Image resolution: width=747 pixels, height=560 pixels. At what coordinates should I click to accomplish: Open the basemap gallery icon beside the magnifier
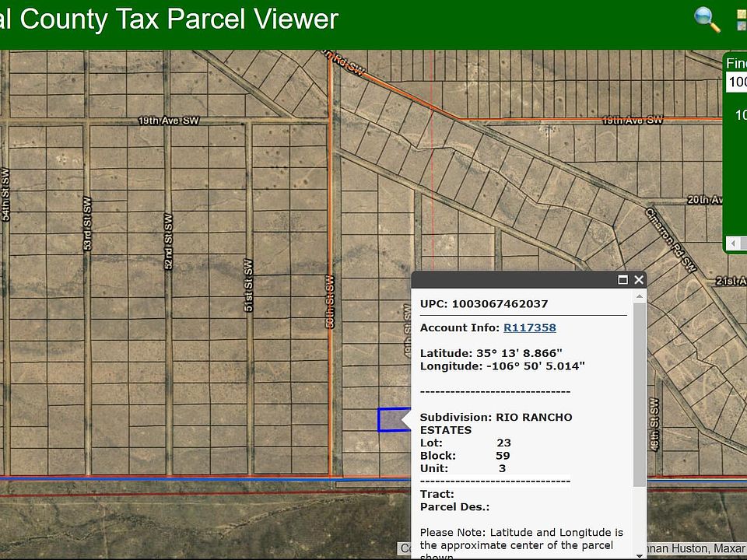[x=742, y=20]
